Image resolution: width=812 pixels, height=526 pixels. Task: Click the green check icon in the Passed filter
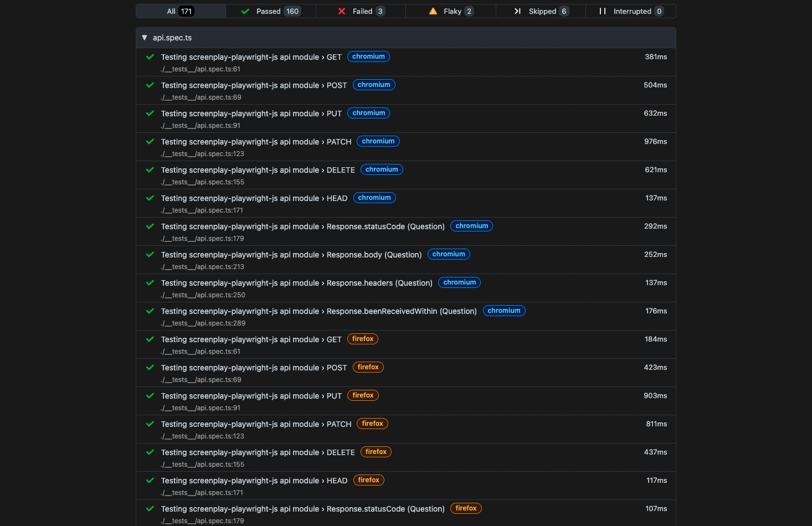click(245, 11)
